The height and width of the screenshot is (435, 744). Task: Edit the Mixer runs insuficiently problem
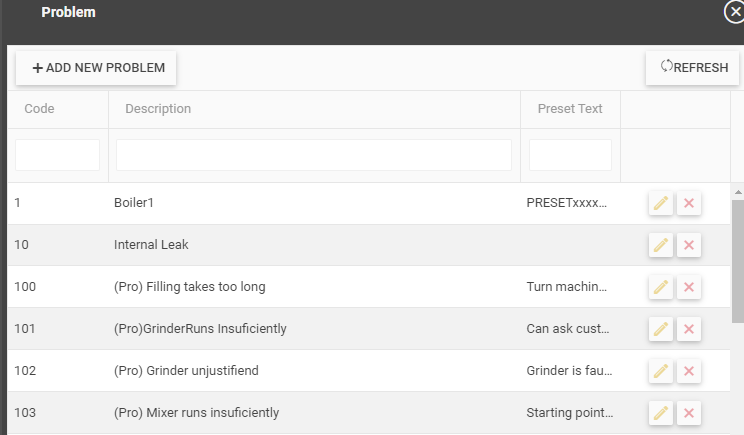(x=660, y=413)
